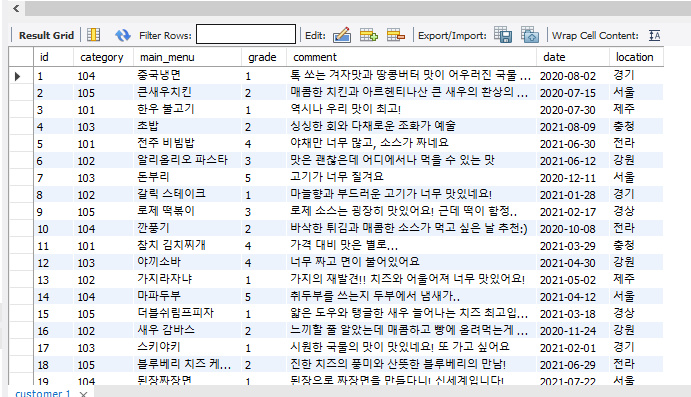Import records from an external file
This screenshot has width=691, height=397.
tap(530, 35)
